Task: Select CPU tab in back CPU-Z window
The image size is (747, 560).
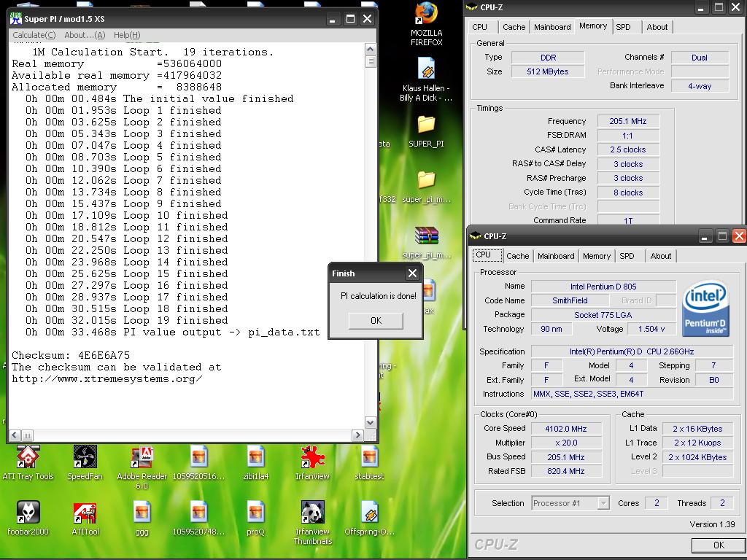Action: [x=480, y=27]
